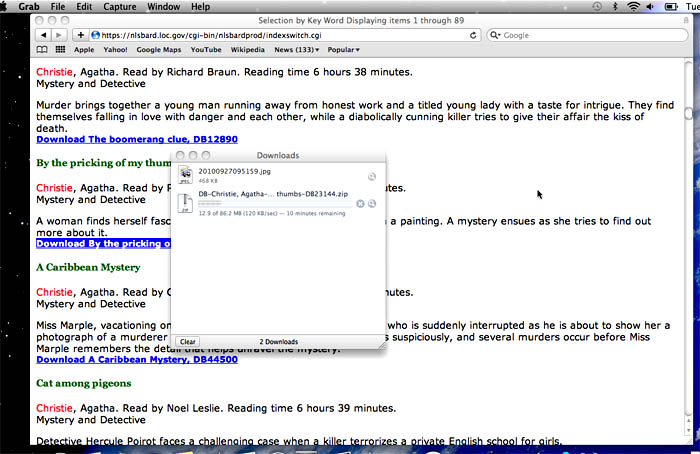Reveal 20100927095159.jpg in Finder
The height and width of the screenshot is (454, 700).
click(x=371, y=177)
